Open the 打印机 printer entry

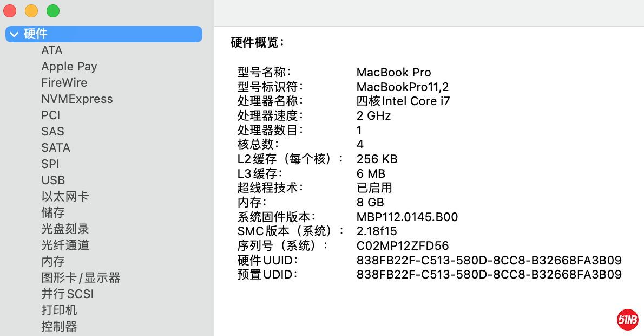click(59, 311)
